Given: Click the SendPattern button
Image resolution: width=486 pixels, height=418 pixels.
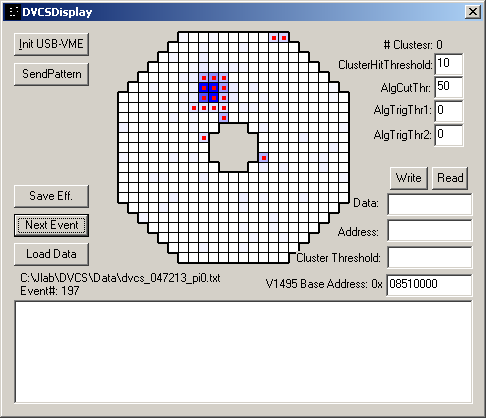Looking at the screenshot, I should (51, 74).
